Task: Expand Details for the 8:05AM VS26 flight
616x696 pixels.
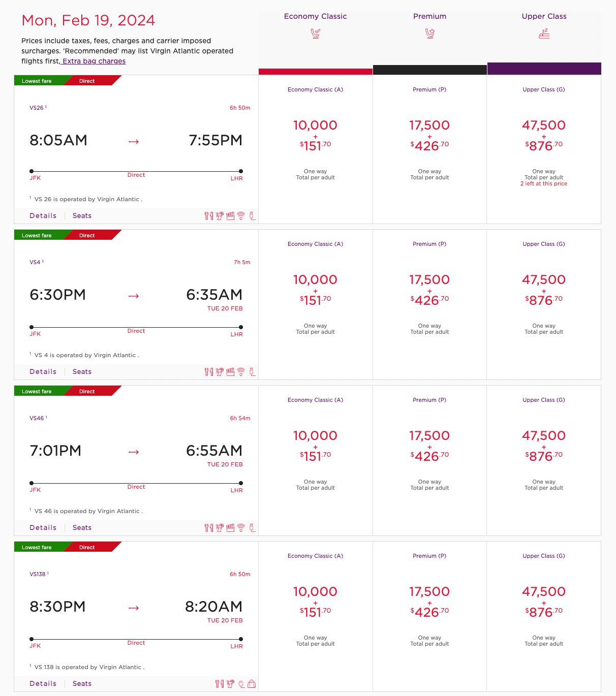Action: pos(43,216)
